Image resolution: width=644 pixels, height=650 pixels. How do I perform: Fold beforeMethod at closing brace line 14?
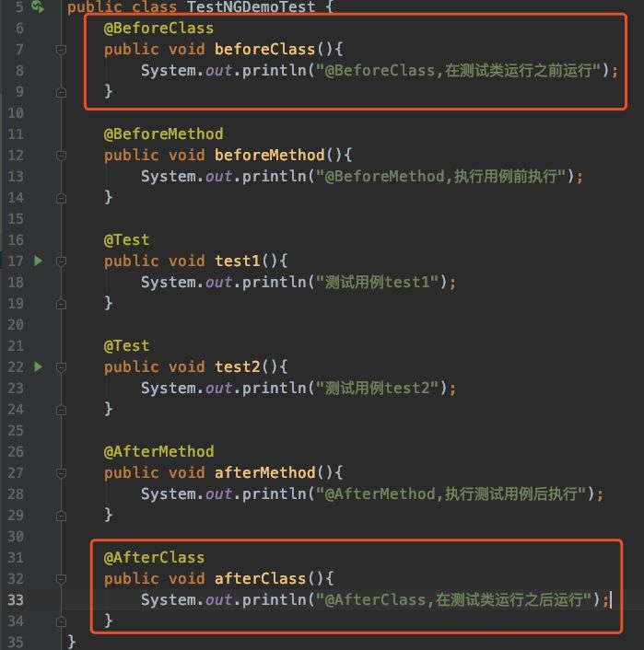61,198
